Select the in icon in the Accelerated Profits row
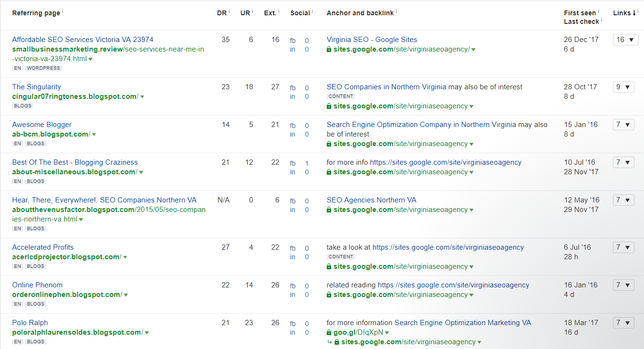This screenshot has height=349, width=644. pos(293,257)
